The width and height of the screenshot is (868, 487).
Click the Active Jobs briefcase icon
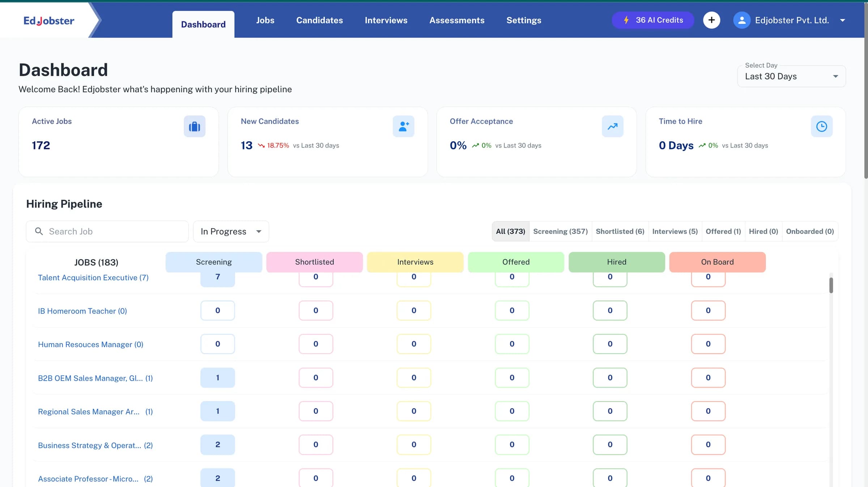pyautogui.click(x=195, y=126)
